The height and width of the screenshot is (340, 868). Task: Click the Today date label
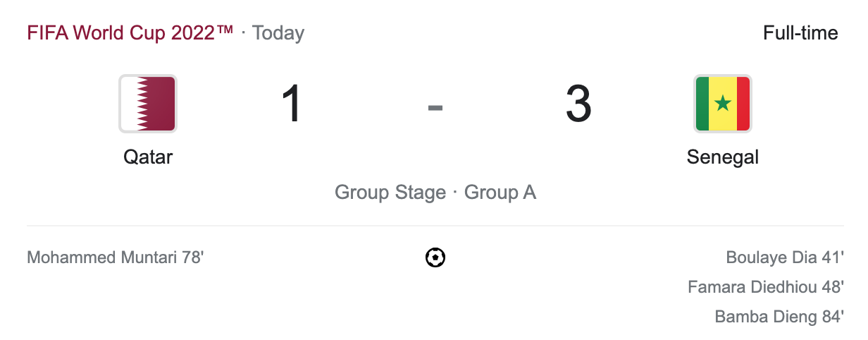pyautogui.click(x=278, y=33)
